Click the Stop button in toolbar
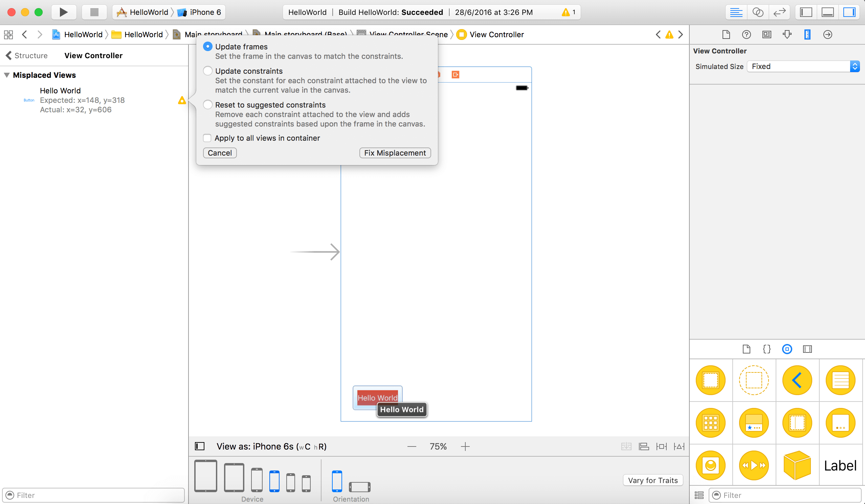Screen dimensions: 865x504 pos(94,13)
